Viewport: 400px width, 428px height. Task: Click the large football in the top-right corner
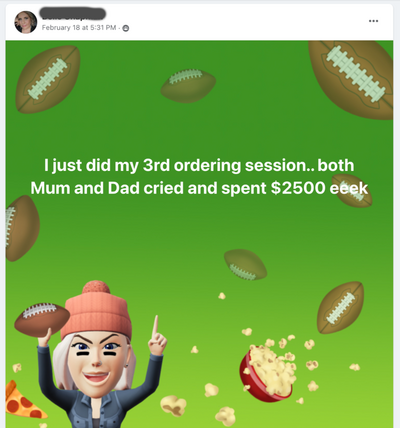tap(354, 78)
